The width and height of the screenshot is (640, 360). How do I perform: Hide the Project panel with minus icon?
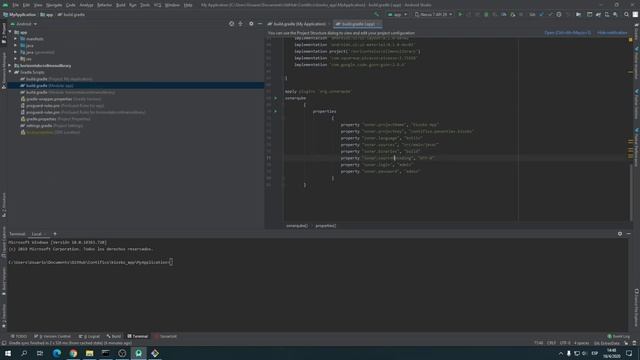coord(260,24)
